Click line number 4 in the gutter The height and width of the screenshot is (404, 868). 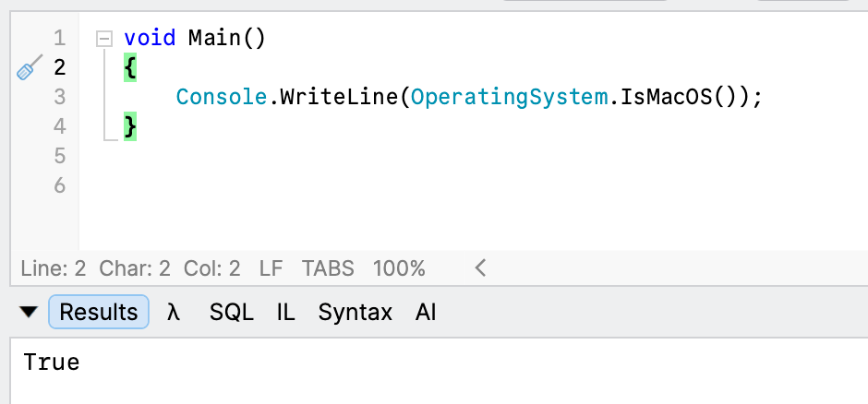click(60, 126)
